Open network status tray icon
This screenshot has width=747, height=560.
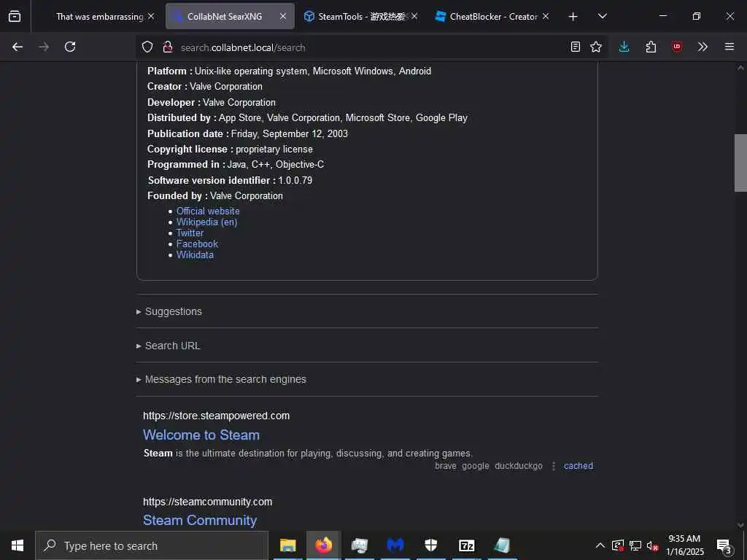635,545
